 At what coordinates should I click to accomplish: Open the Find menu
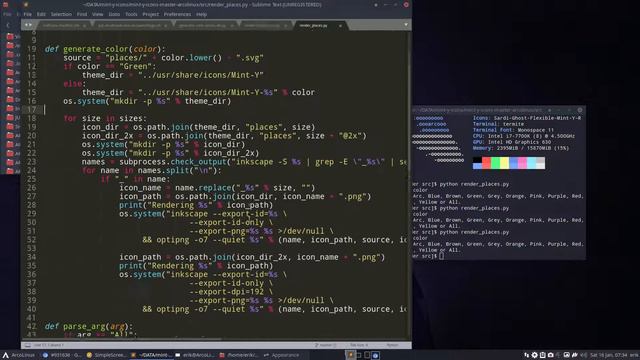pyautogui.click(x=82, y=14)
